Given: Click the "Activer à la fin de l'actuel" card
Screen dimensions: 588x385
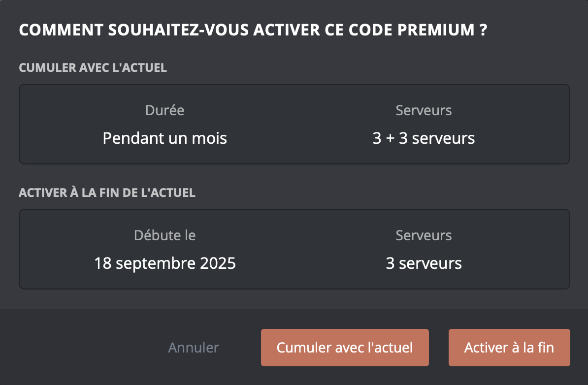Looking at the screenshot, I should 294,249.
